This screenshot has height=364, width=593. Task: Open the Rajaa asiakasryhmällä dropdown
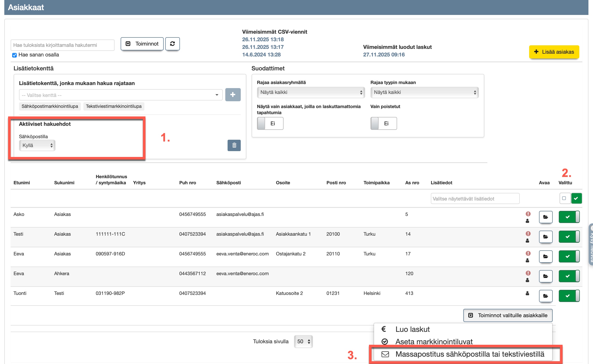point(310,92)
